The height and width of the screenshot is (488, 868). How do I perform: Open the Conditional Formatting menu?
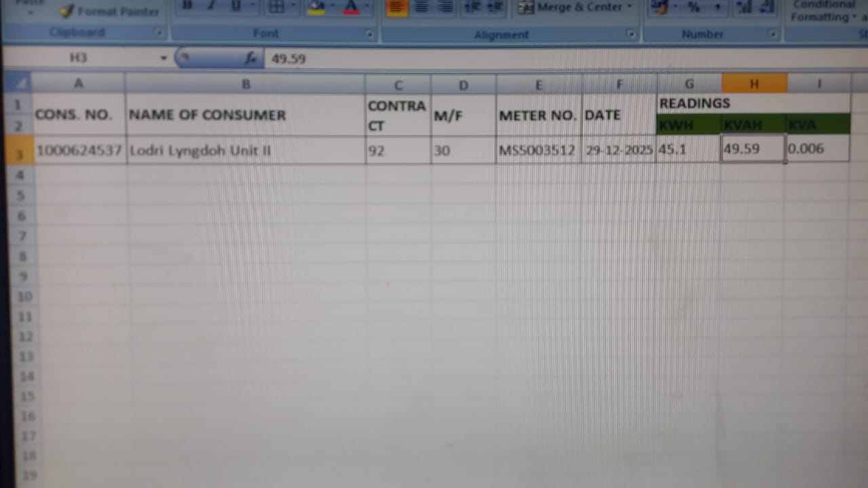[x=824, y=11]
